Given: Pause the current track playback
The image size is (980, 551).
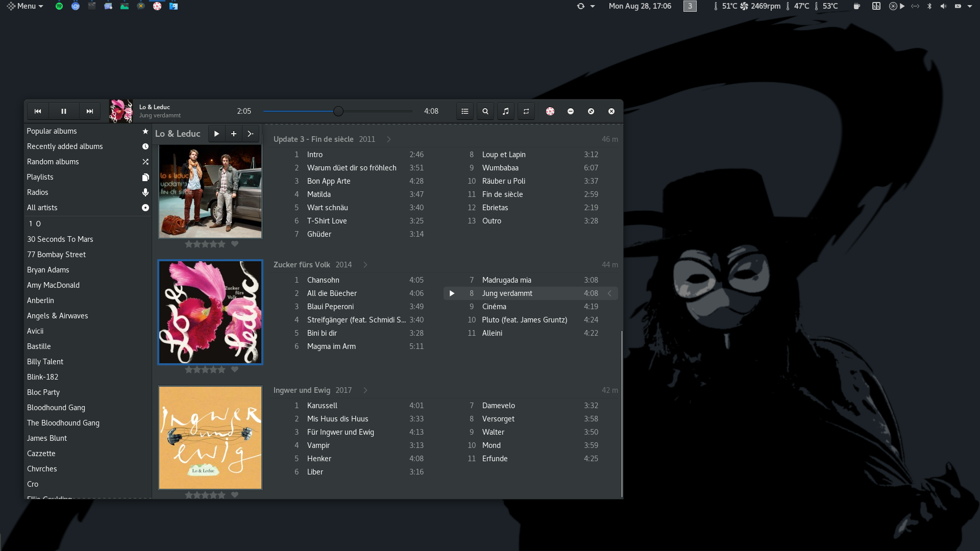Looking at the screenshot, I should 64,111.
